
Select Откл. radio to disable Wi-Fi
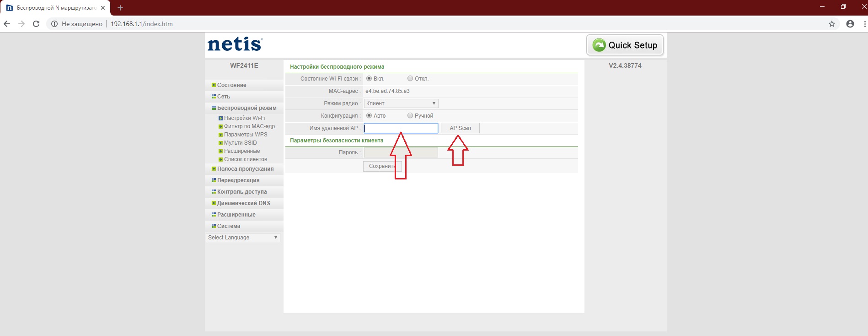point(410,79)
